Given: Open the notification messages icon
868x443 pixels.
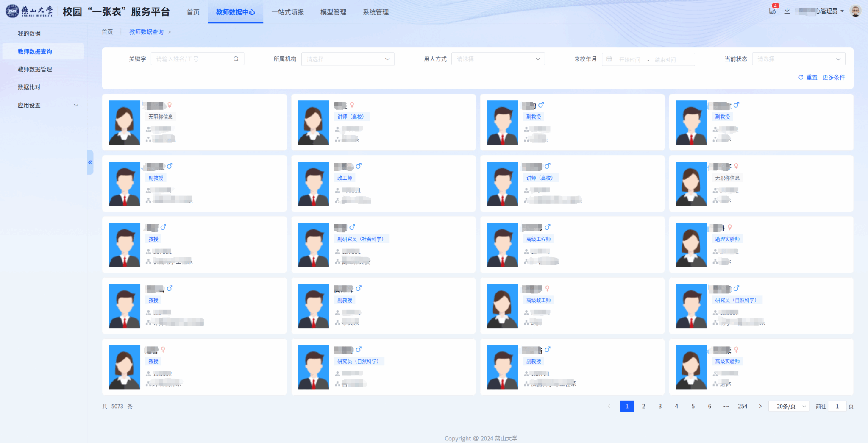Looking at the screenshot, I should (773, 11).
